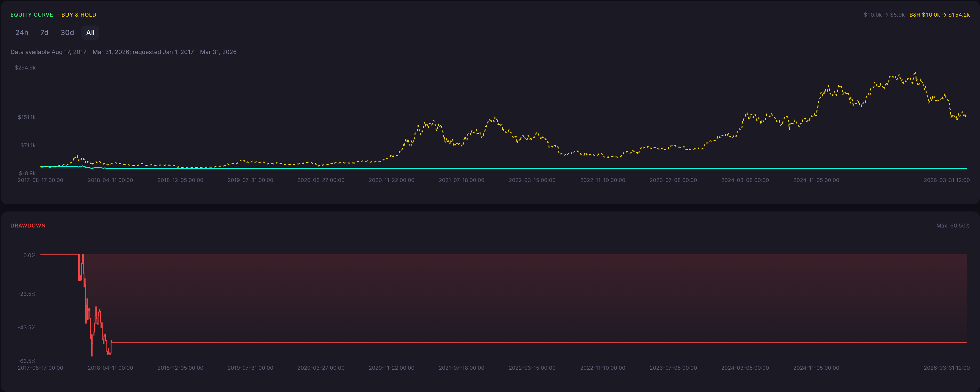
Task: Click equity chart 2021-07-18 00:00 date label
Action: pos(461,180)
